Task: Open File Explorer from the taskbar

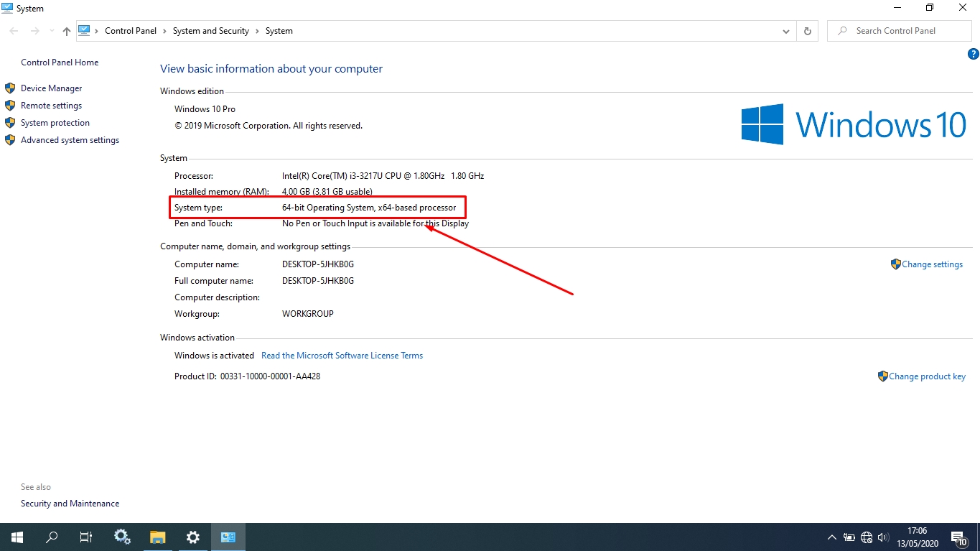Action: pos(158,537)
